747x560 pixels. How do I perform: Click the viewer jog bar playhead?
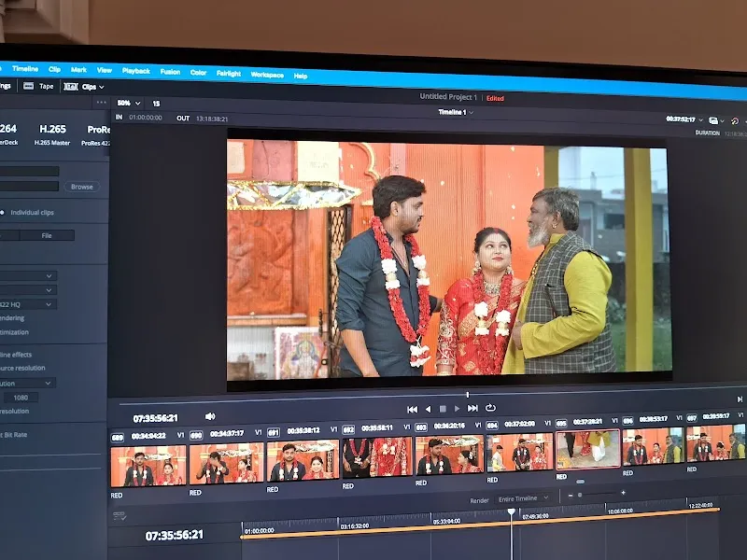(468, 395)
